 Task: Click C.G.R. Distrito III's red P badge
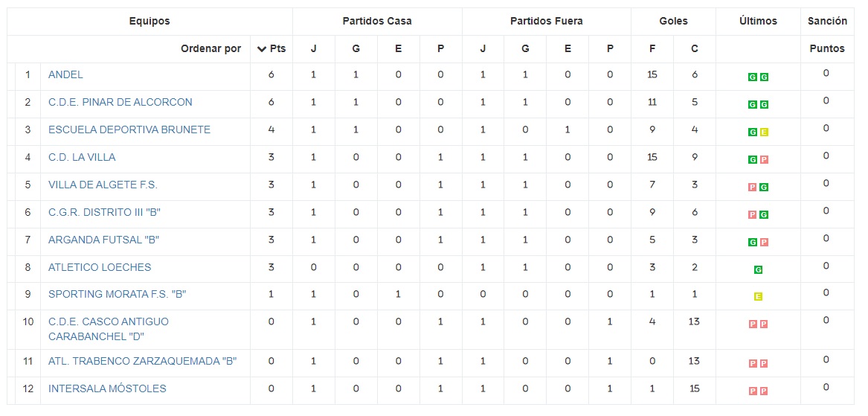click(753, 215)
